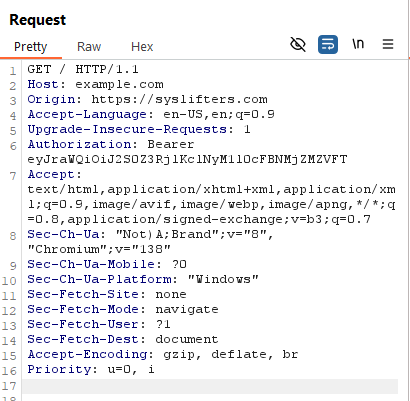Image resolution: width=410 pixels, height=401 pixels.
Task: Open the hamburger options menu
Action: click(388, 44)
